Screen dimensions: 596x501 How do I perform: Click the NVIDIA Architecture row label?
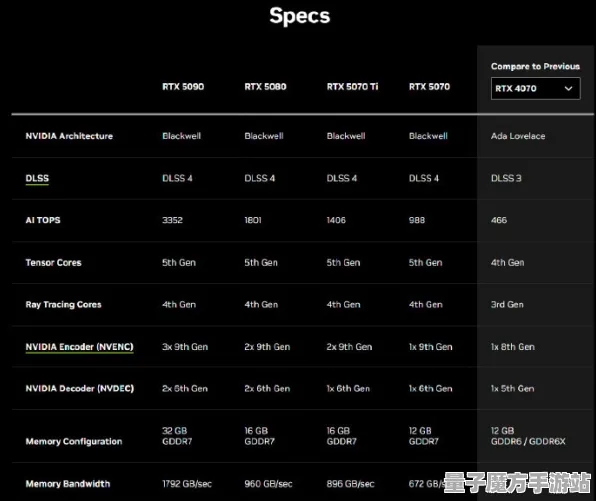tap(69, 136)
